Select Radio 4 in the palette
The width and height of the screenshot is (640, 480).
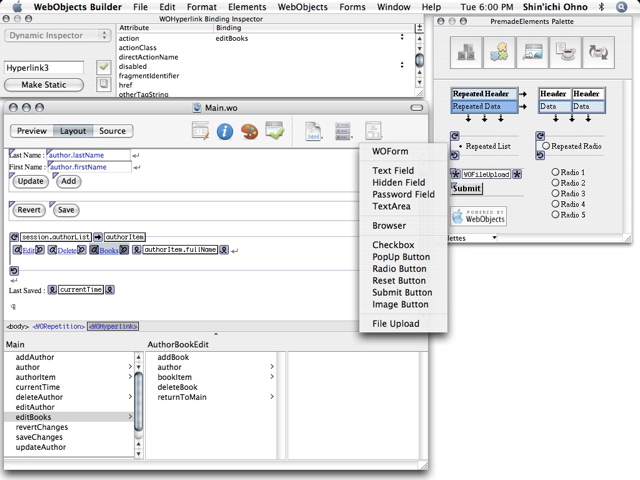[568, 204]
